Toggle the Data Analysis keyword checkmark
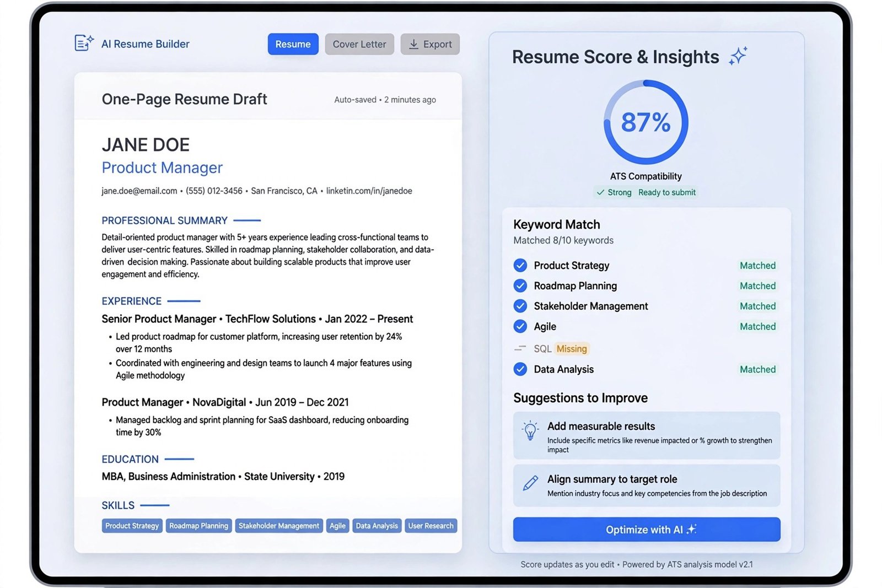Screen dimensions: 882x588 point(520,369)
